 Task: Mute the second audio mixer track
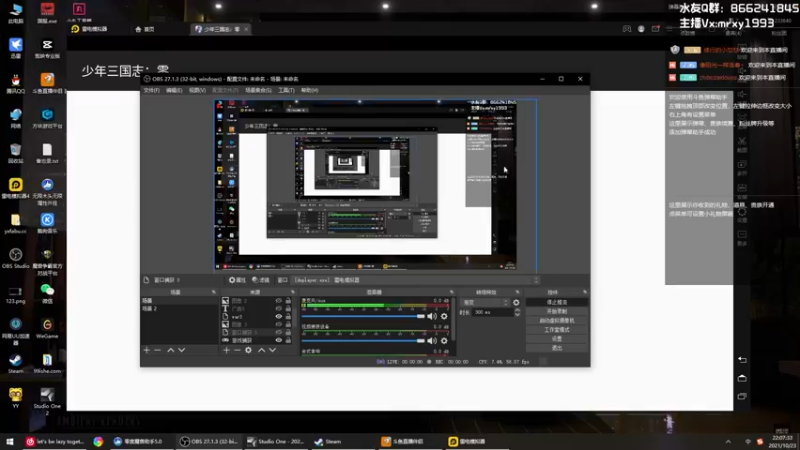pyautogui.click(x=432, y=341)
